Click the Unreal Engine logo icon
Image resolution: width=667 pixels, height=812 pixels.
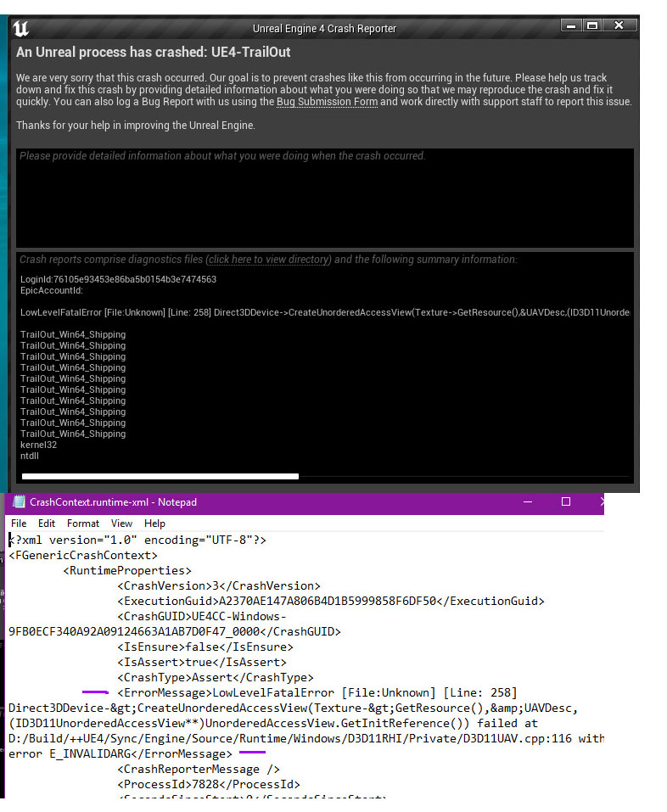(x=20, y=28)
